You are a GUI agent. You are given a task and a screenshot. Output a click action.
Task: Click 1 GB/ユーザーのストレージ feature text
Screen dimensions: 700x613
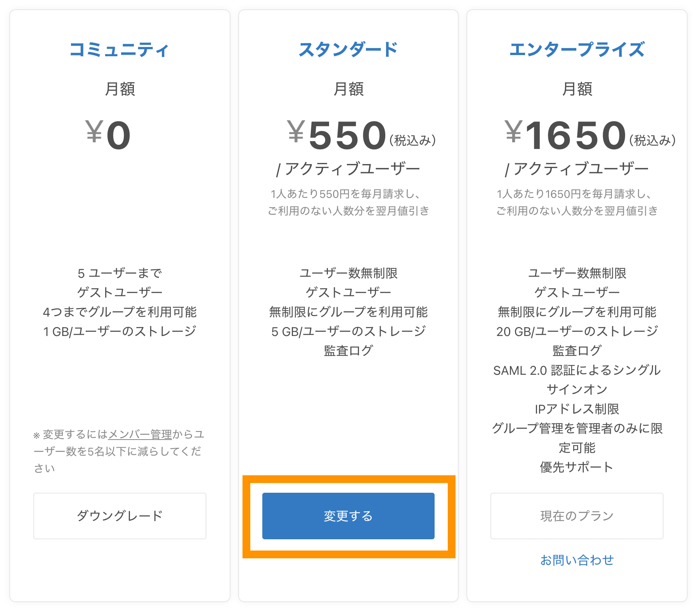point(120,331)
